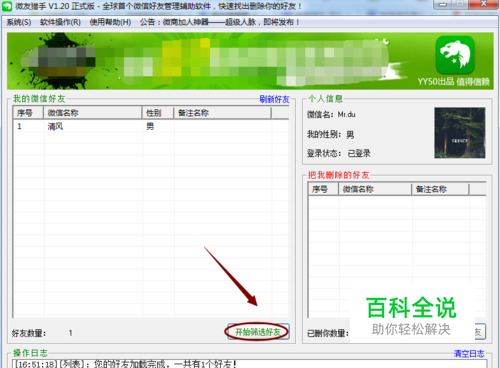Click the app icon in the title bar
The width and height of the screenshot is (500, 368).
click(7, 6)
